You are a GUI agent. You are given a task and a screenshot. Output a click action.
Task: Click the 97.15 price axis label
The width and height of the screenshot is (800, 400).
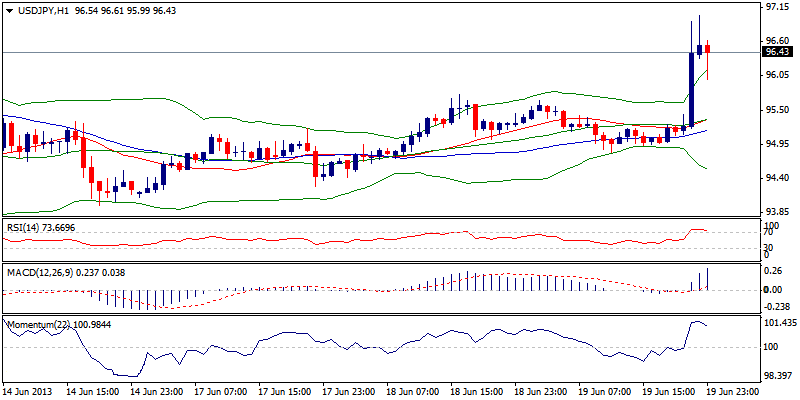[x=776, y=7]
